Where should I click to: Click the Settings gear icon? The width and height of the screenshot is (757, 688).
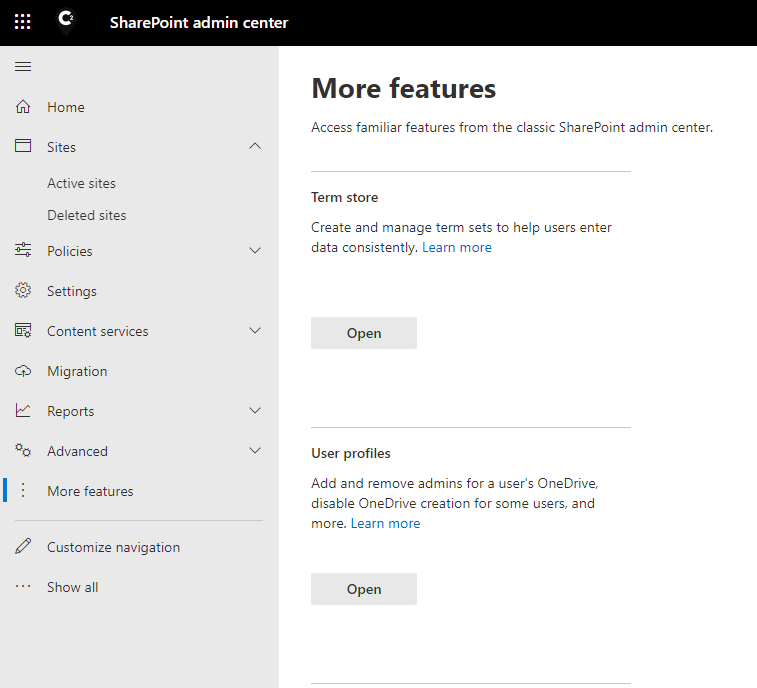coord(23,290)
